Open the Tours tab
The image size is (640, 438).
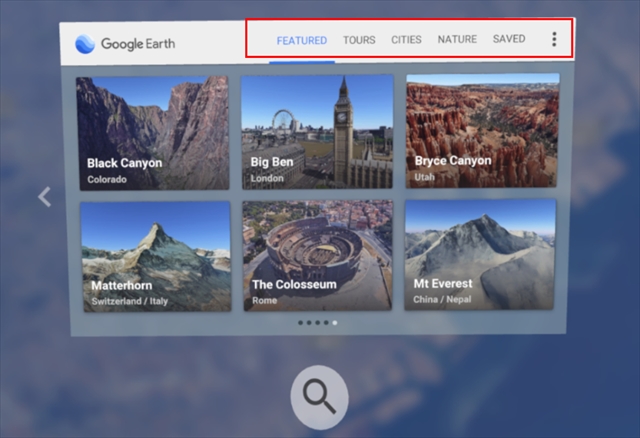[x=359, y=40]
